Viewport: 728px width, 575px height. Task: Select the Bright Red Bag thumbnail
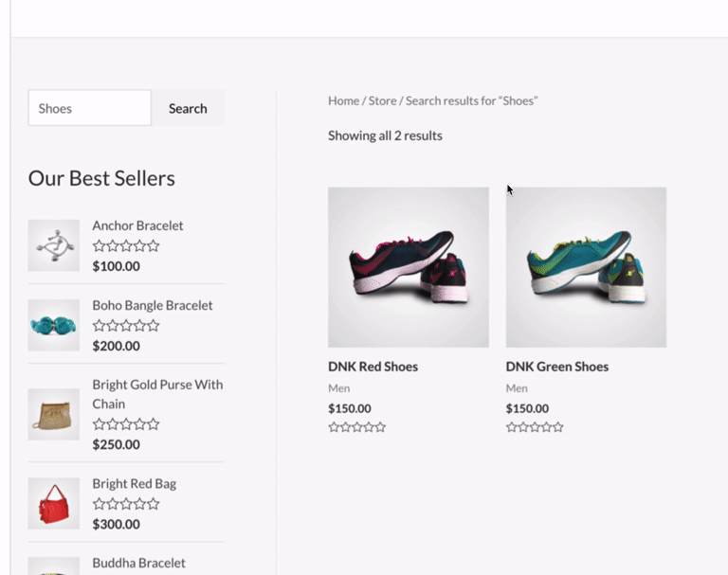pyautogui.click(x=54, y=503)
